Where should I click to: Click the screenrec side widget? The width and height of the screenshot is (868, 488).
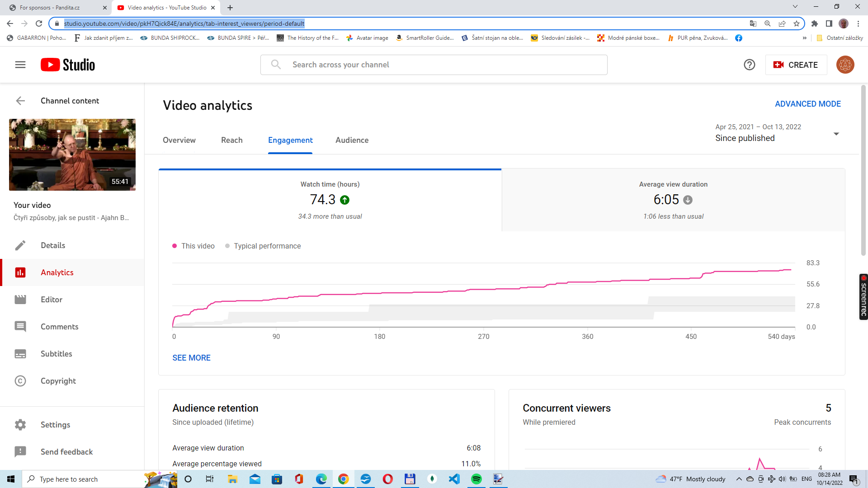click(863, 297)
